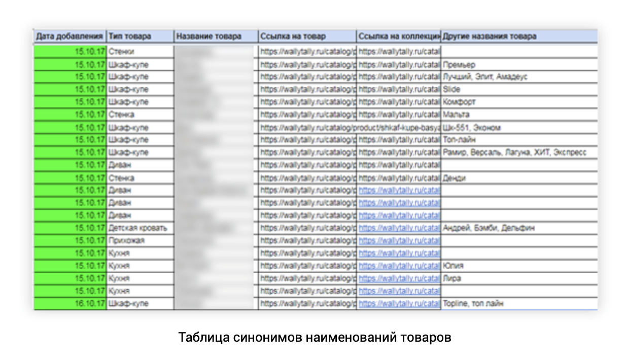Click the collection URL in the Премьер row

pyautogui.click(x=399, y=64)
